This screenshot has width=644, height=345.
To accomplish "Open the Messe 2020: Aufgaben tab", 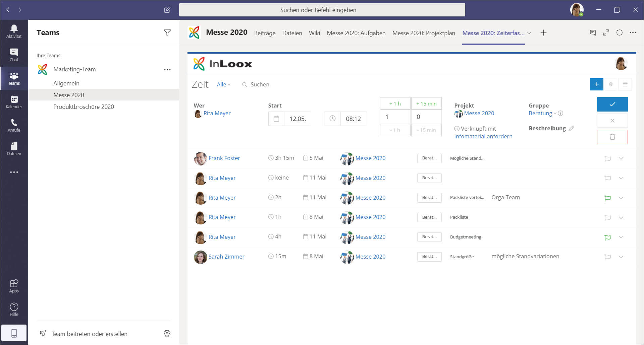I will pyautogui.click(x=356, y=33).
